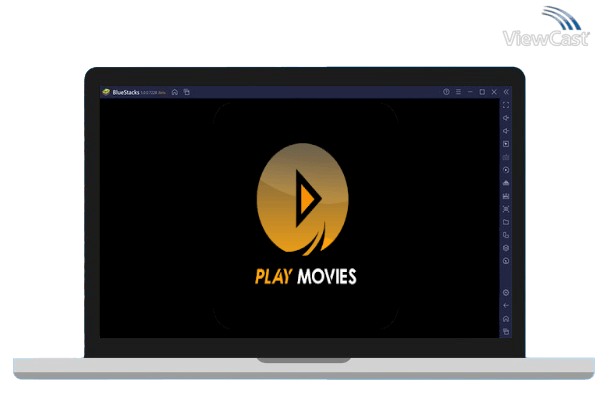The width and height of the screenshot is (602, 414).
Task: Click the BlueStacks logo in title bar
Action: coord(106,92)
